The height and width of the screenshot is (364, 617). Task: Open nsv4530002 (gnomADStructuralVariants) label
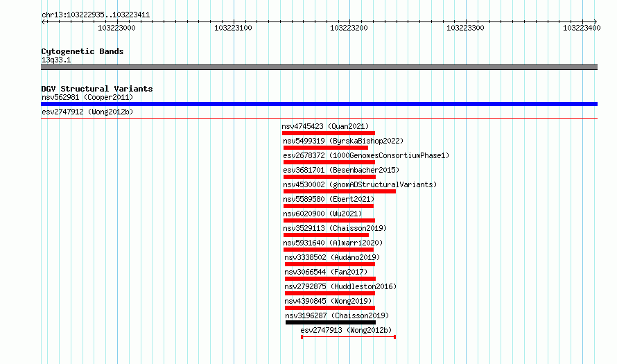(360, 184)
